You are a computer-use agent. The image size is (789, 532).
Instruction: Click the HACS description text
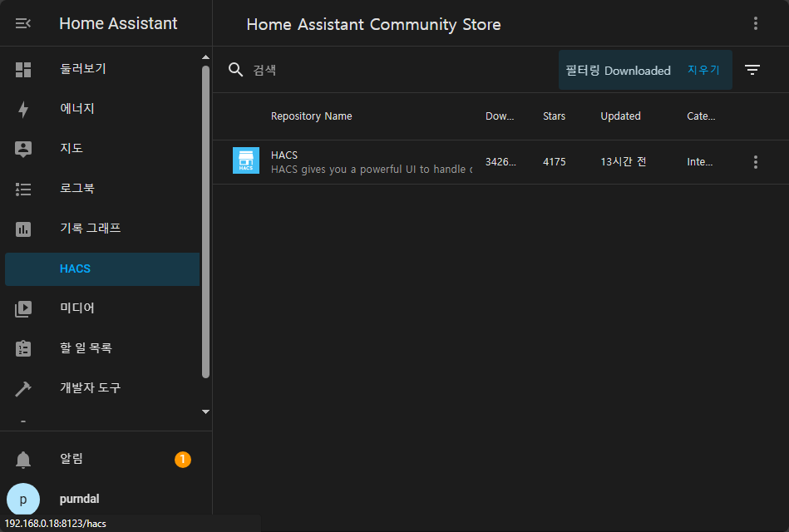pyautogui.click(x=372, y=170)
